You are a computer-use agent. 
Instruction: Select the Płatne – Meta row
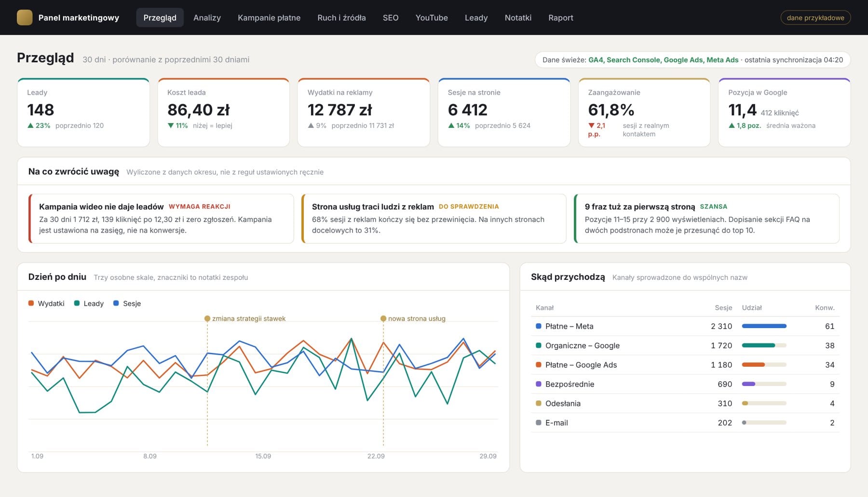pos(685,326)
